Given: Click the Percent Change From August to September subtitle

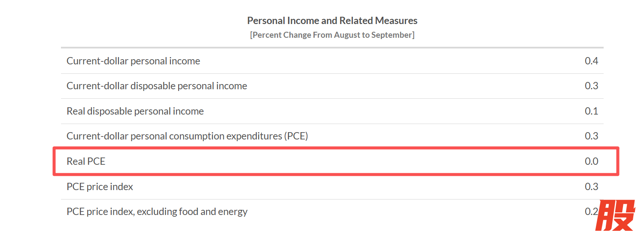Looking at the screenshot, I should click(x=332, y=35).
